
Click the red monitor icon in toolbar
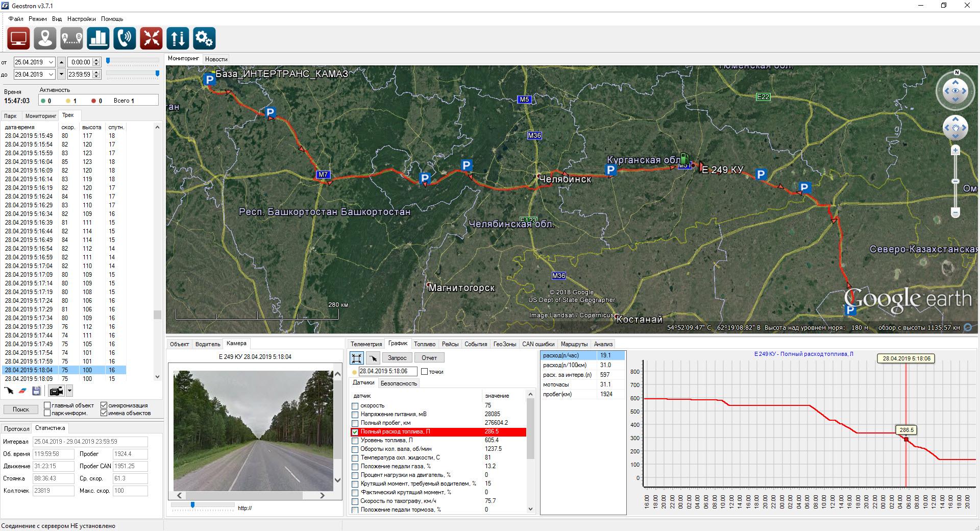tap(18, 38)
